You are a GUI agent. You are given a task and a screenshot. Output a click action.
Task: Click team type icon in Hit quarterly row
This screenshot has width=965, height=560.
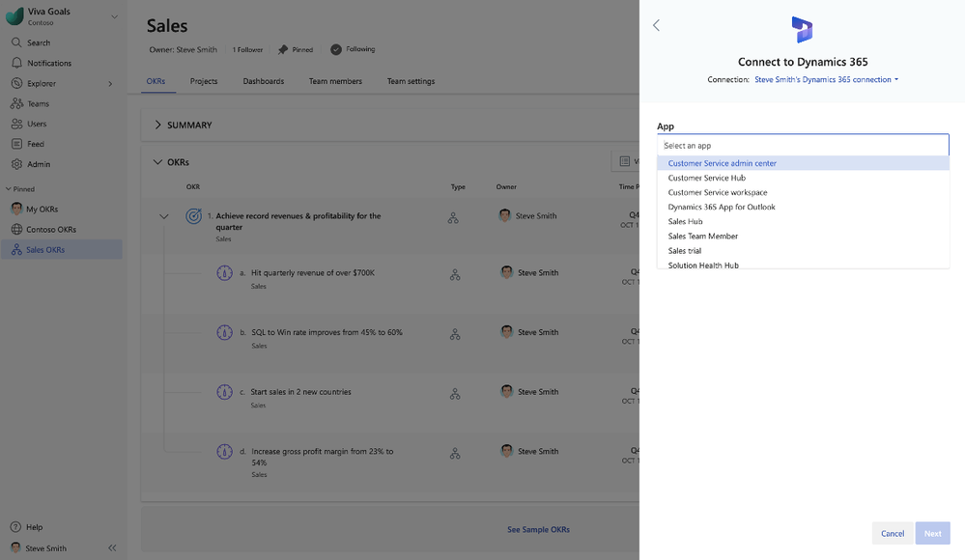click(x=455, y=275)
